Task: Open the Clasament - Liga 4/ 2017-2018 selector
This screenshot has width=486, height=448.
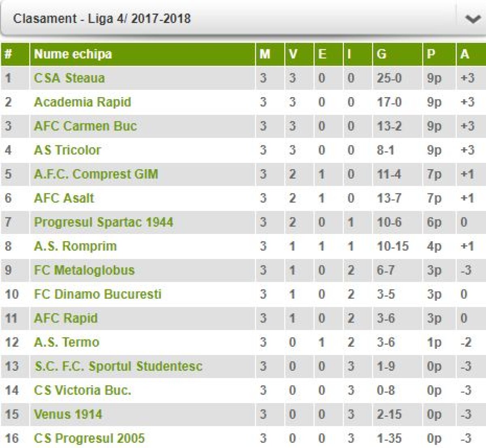Action: click(102, 19)
